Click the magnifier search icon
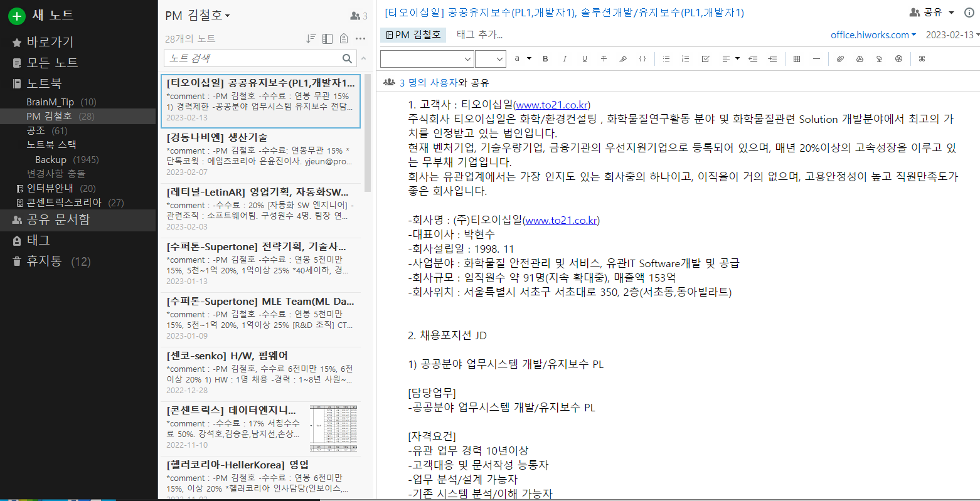 (x=348, y=58)
